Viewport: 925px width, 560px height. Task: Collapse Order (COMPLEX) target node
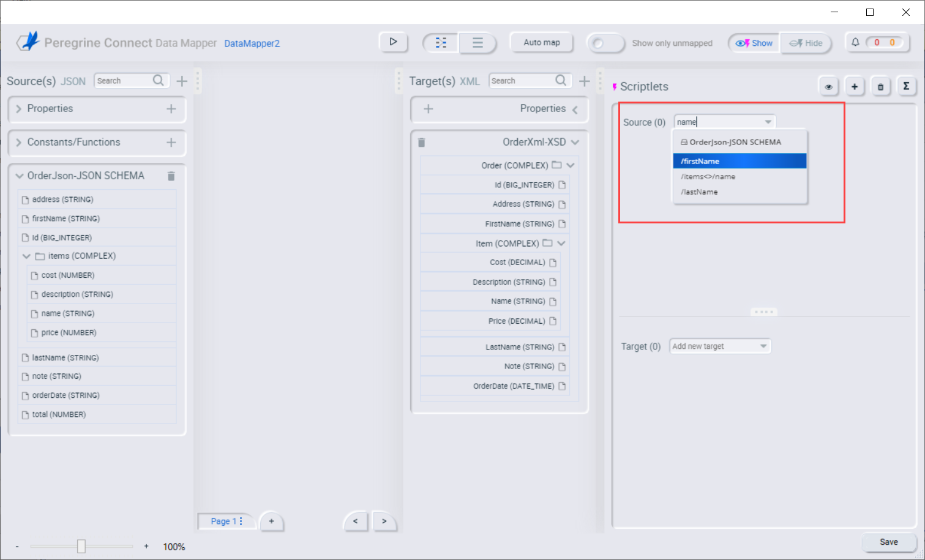pos(571,165)
